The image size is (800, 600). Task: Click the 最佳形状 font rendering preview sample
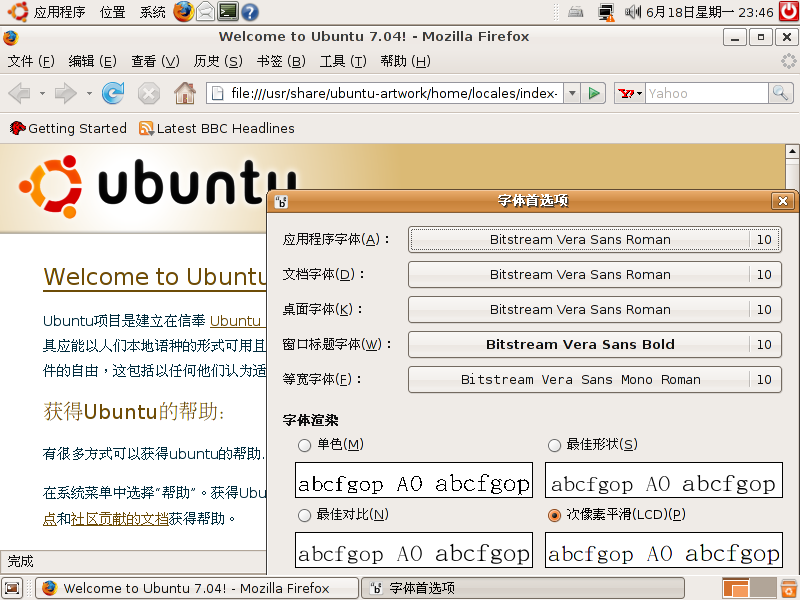pos(664,480)
